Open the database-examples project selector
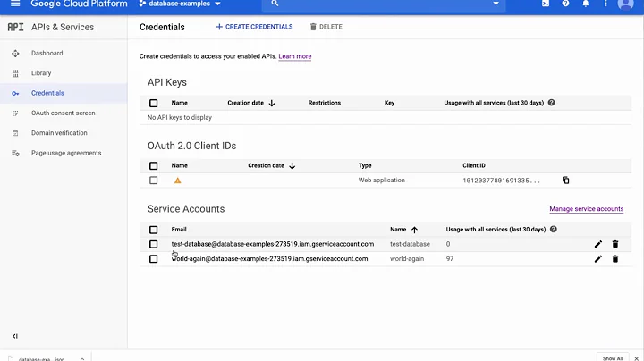Image resolution: width=644 pixels, height=361 pixels. [180, 4]
